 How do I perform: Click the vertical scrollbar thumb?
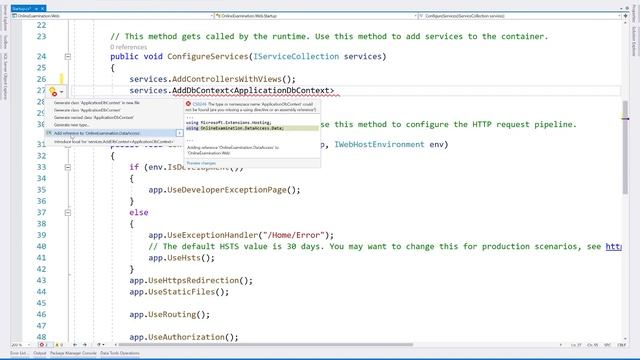pos(625,147)
